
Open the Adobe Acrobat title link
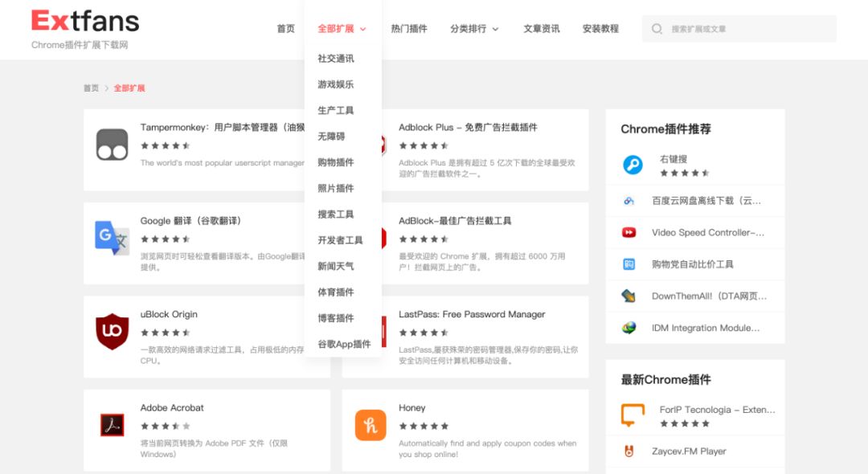pyautogui.click(x=172, y=407)
